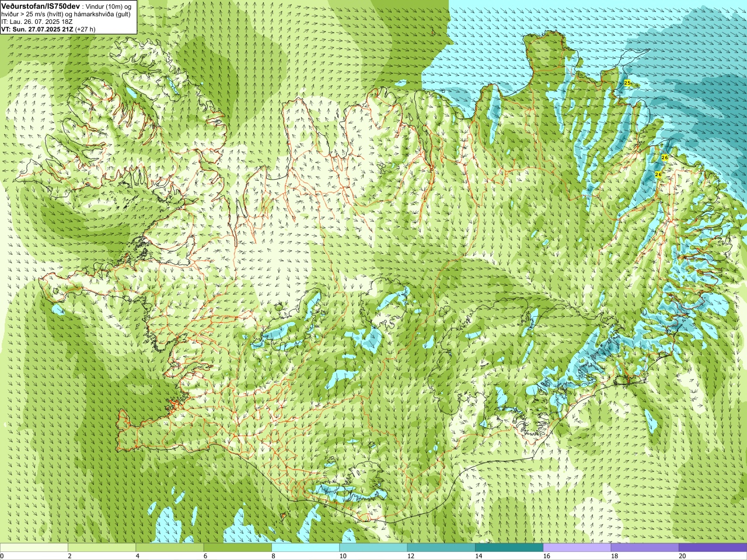The height and width of the screenshot is (560, 747).
Task: Select the legend scale number 4
Action: pos(137,556)
